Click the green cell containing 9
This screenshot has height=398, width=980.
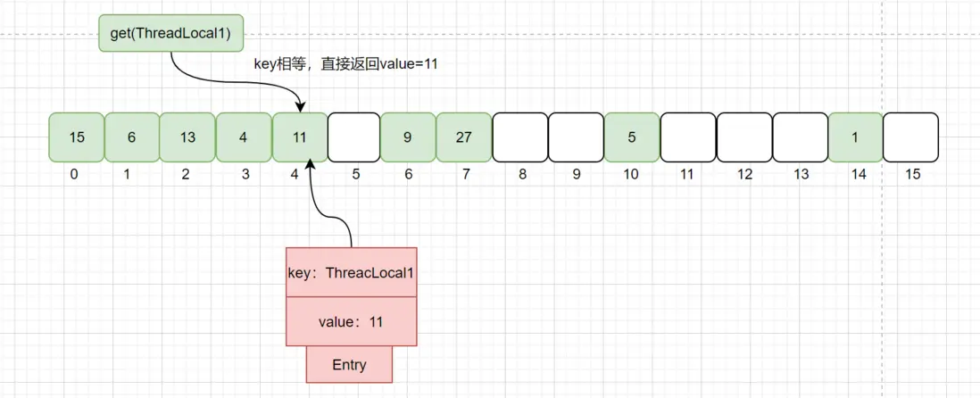(409, 137)
